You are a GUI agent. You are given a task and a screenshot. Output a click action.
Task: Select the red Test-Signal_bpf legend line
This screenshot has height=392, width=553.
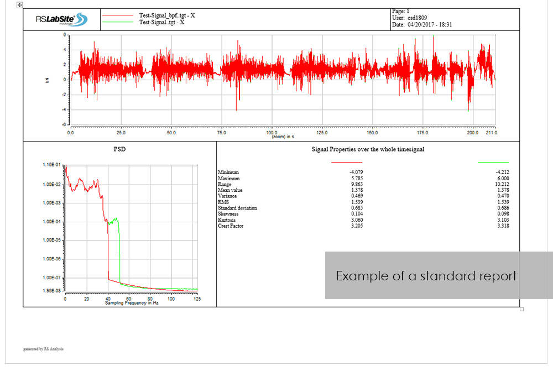click(118, 16)
